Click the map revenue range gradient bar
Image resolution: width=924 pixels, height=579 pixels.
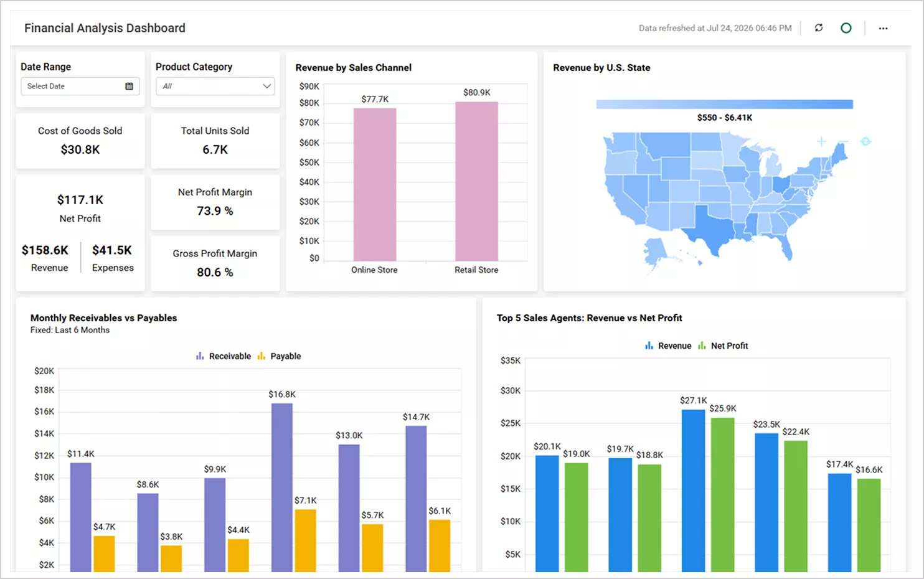click(x=724, y=105)
